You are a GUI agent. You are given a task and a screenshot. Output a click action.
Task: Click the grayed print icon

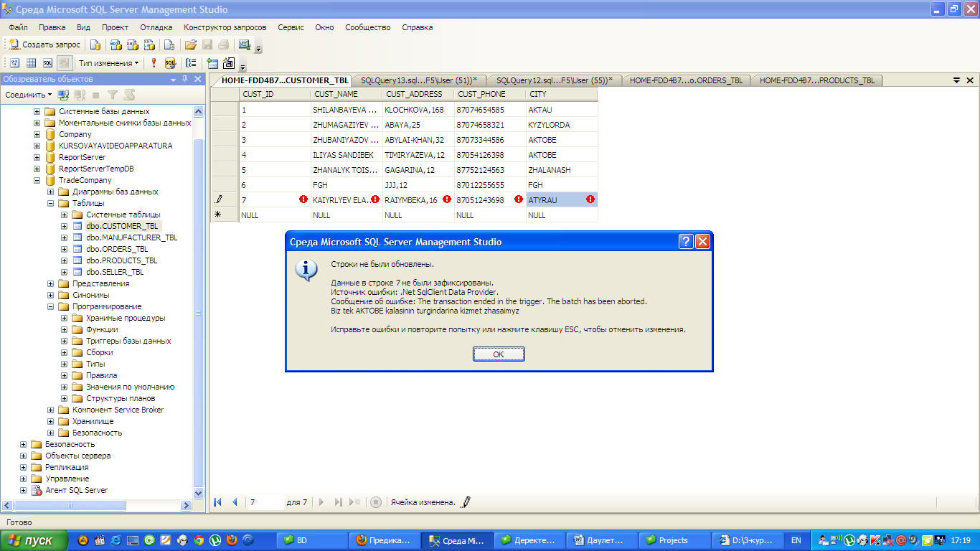coord(224,44)
